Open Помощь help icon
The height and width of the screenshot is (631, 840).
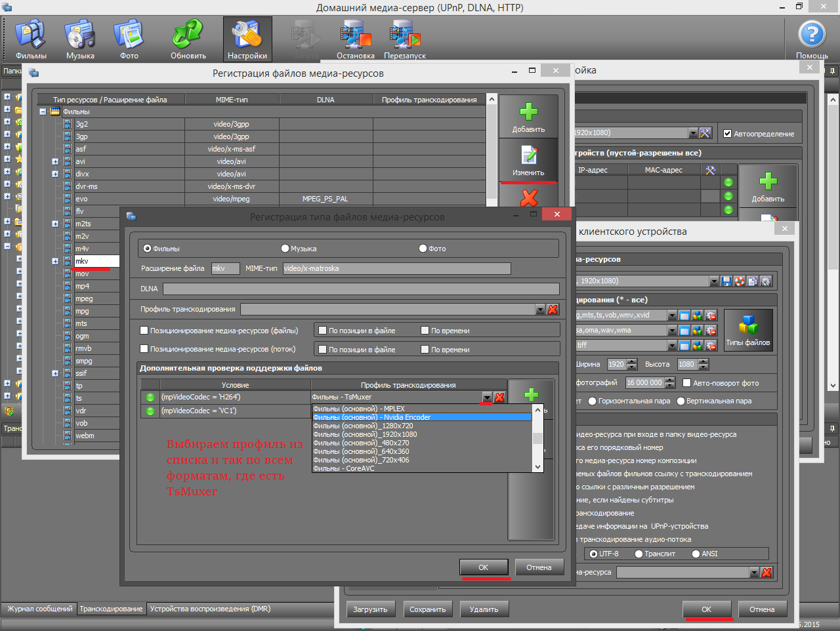812,39
